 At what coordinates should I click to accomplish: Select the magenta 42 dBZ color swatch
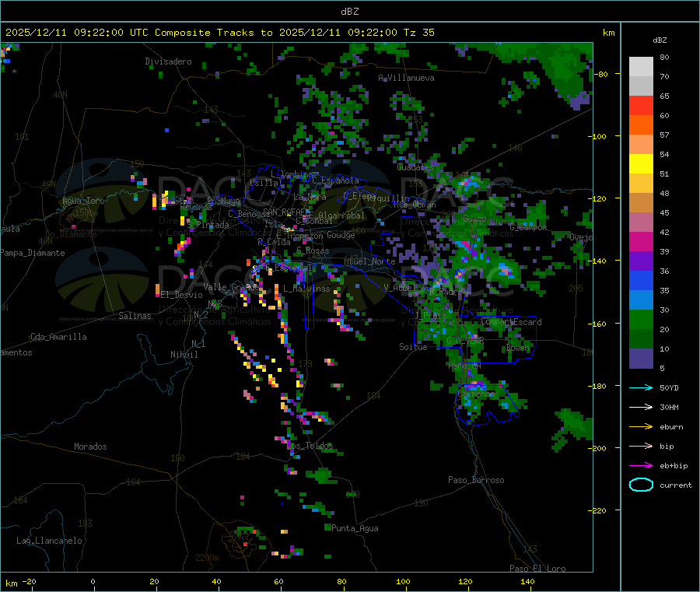641,241
